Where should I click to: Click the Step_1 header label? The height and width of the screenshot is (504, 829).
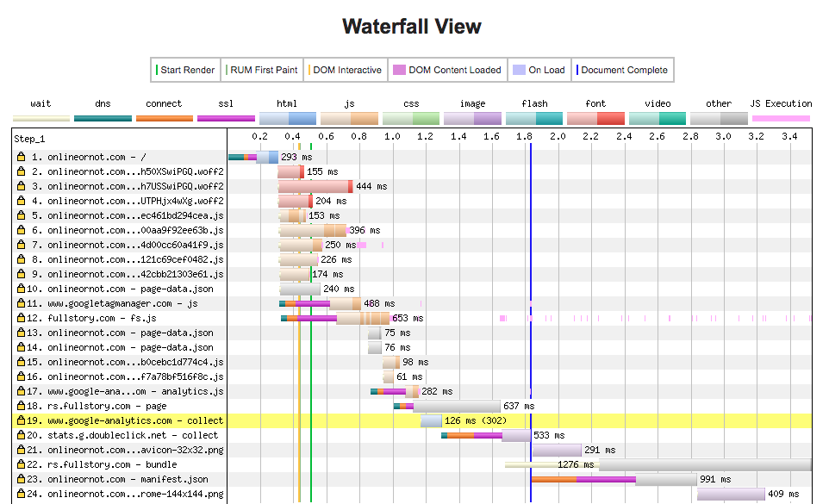(29, 139)
